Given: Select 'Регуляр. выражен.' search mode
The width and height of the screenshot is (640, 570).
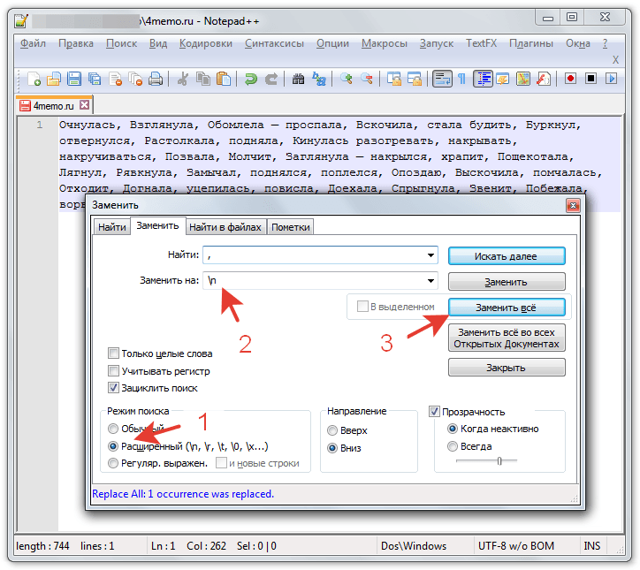Looking at the screenshot, I should pos(113,463).
